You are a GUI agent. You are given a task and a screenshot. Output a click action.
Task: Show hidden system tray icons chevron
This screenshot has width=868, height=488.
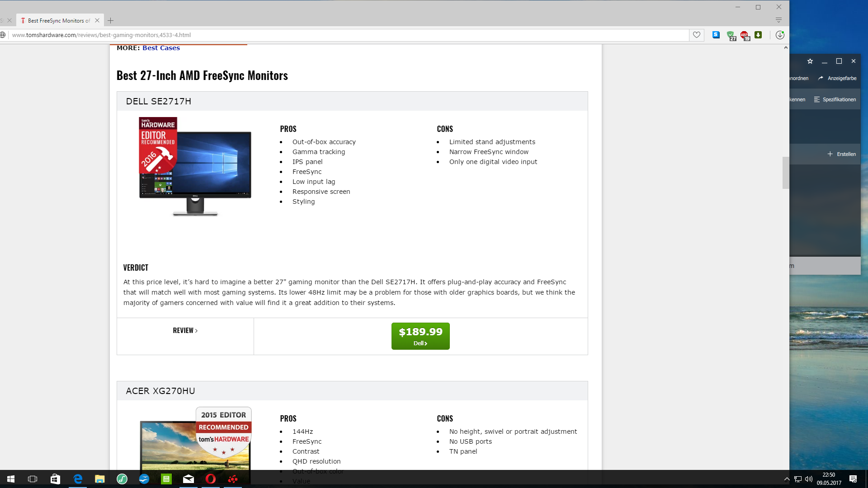(787, 479)
